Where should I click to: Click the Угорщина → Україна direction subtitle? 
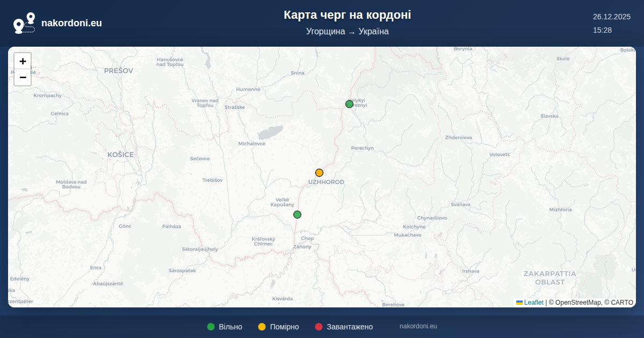(x=347, y=32)
